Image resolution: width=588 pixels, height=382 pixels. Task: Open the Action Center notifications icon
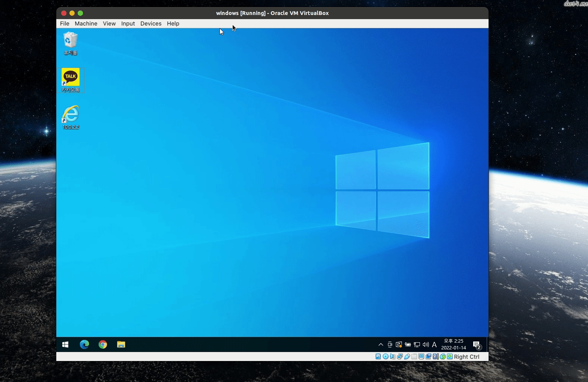477,345
